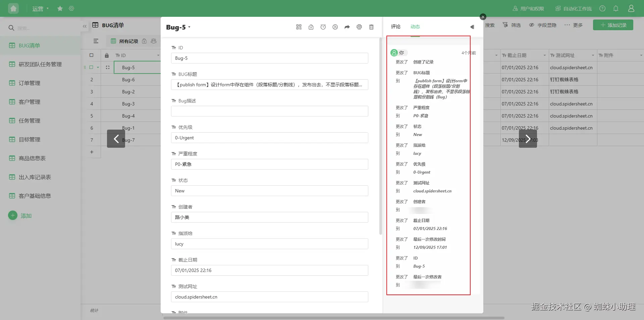The height and width of the screenshot is (320, 644).
Task: Add a new row with the plus icon
Action: (92, 152)
